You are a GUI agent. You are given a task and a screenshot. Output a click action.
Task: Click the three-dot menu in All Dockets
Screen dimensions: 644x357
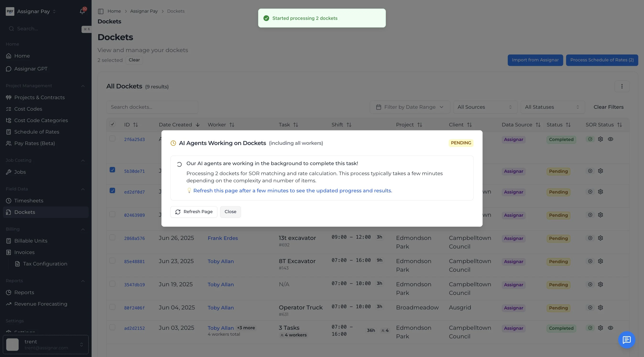pos(622,87)
